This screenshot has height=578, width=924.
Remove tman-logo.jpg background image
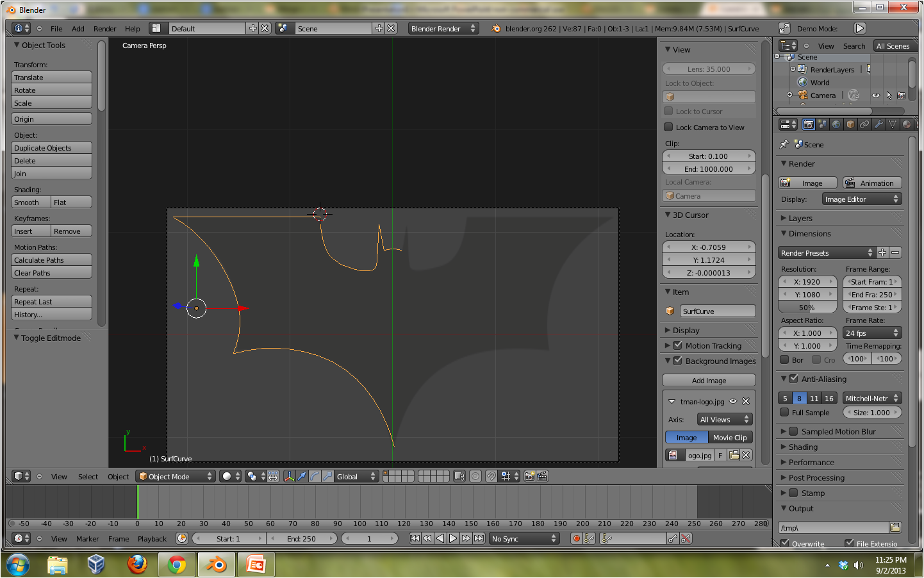click(x=746, y=401)
